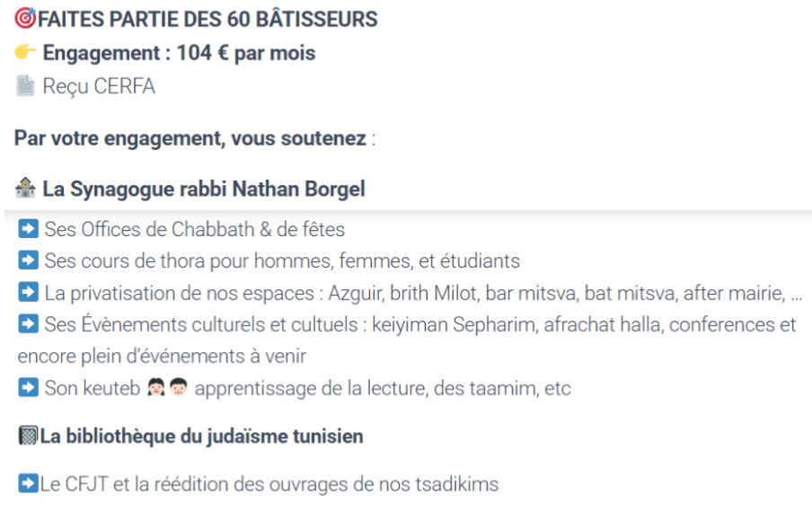Click the arrow icon before Le CFJT
Image resolution: width=812 pixels, height=512 pixels.
pyautogui.click(x=27, y=486)
